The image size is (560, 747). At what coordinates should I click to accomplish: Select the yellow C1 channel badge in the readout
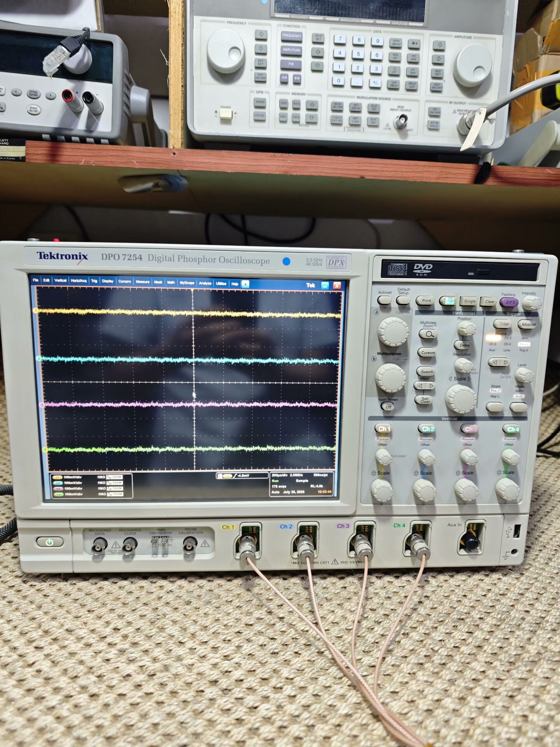(58, 477)
